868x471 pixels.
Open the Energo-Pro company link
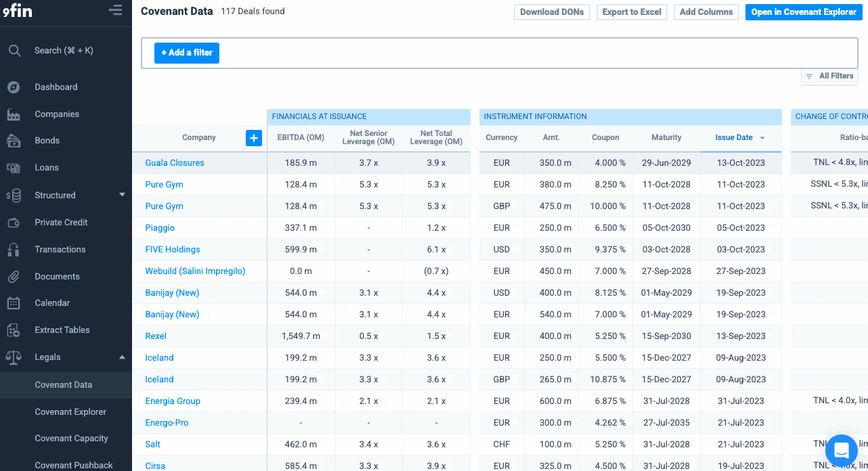pos(167,423)
